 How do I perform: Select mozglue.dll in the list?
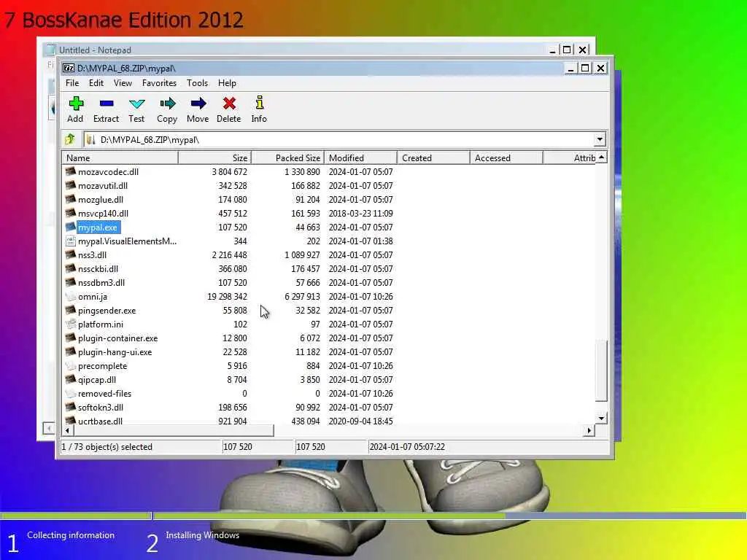(101, 199)
